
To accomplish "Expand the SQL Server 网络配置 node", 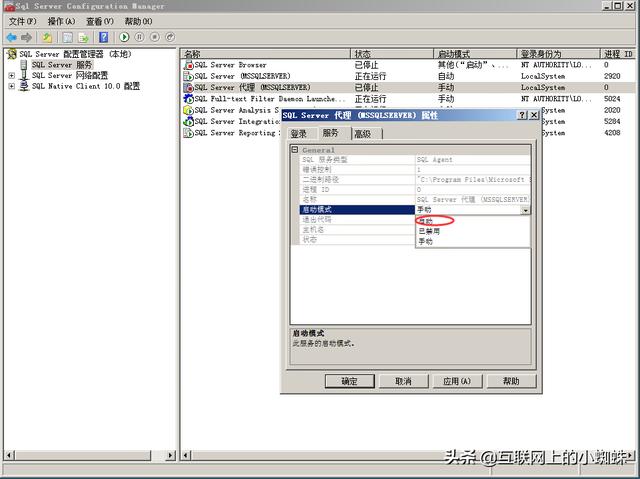I will (x=11, y=75).
